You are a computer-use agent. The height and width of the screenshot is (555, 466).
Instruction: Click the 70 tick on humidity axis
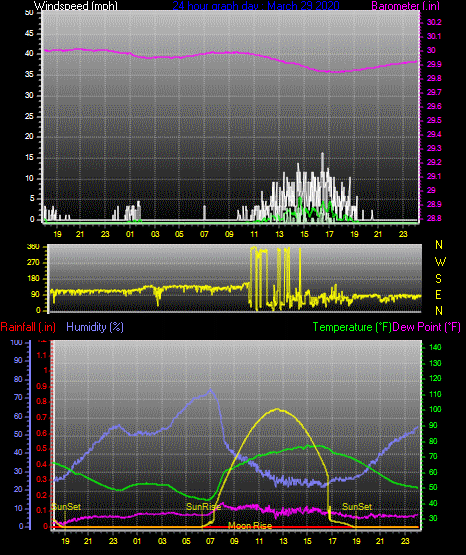click(x=18, y=397)
